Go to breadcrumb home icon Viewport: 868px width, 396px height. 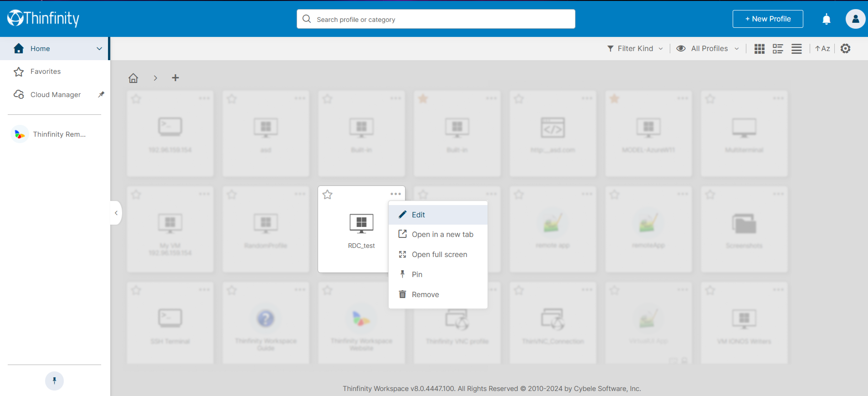pos(133,78)
